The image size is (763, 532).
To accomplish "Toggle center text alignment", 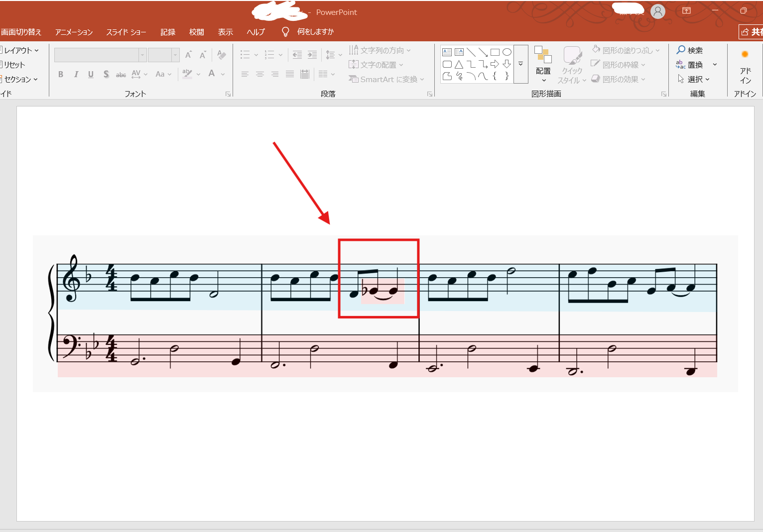I will (x=260, y=74).
